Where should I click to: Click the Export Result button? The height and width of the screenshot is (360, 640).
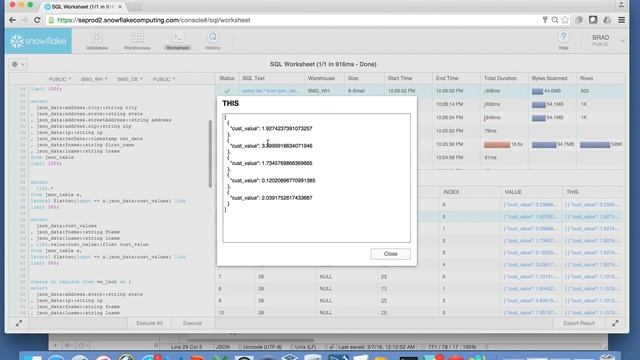(x=579, y=323)
